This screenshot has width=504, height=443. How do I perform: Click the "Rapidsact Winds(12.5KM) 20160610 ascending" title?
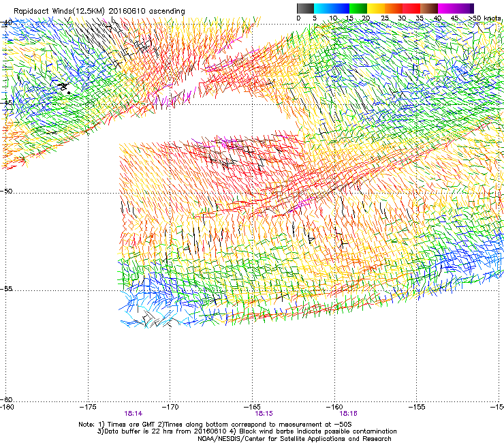(x=99, y=12)
